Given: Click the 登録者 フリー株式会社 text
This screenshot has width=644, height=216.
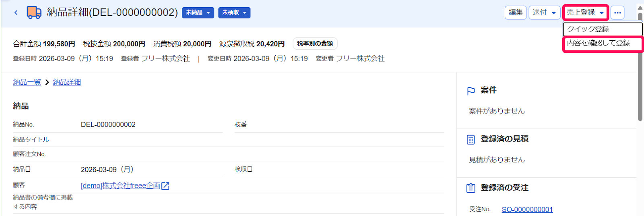Looking at the screenshot, I should [x=155, y=59].
